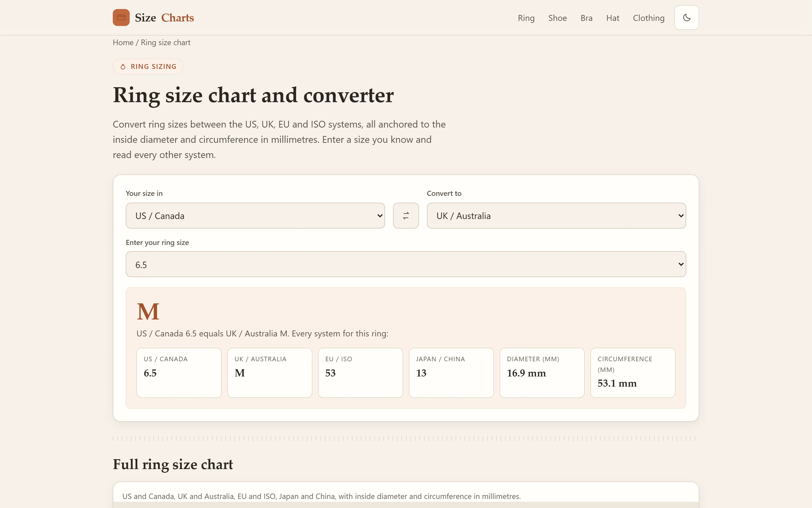Click the Diameter 16.9 mm result card
Viewport: 812px width, 508px height.
[542, 373]
